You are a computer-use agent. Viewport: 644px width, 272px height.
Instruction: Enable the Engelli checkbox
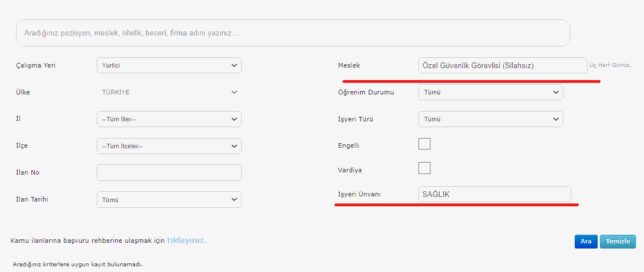(x=424, y=144)
